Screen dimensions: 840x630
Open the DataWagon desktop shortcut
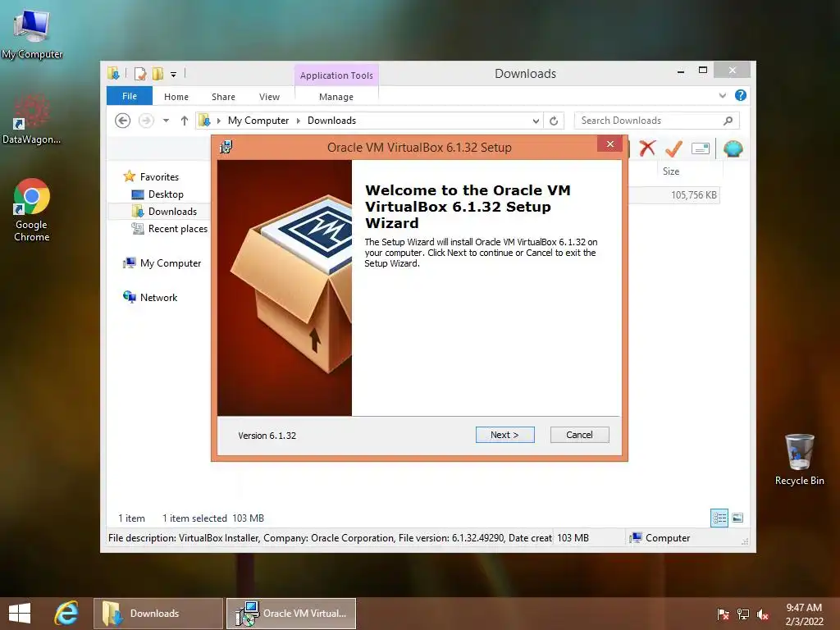point(31,120)
